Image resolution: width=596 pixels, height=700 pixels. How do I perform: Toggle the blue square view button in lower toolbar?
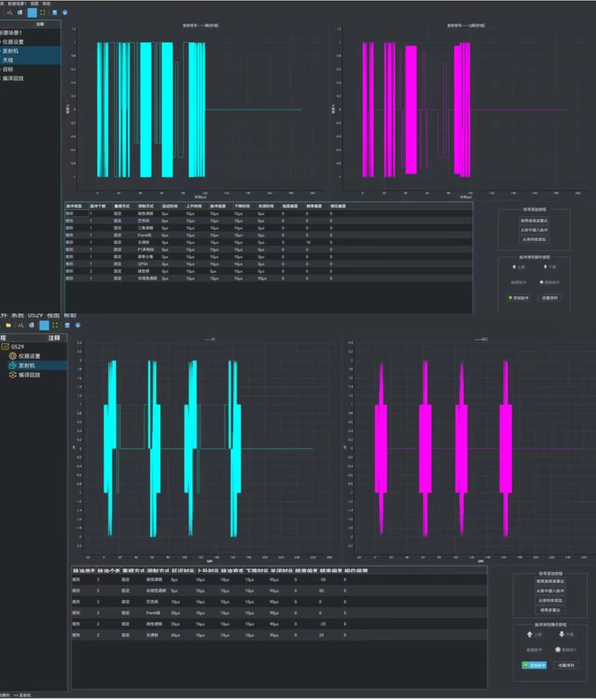click(x=44, y=325)
